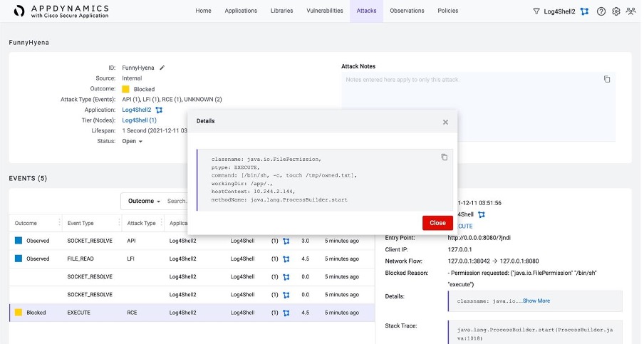
Task: Expand the Status Open dropdown
Action: [132, 141]
